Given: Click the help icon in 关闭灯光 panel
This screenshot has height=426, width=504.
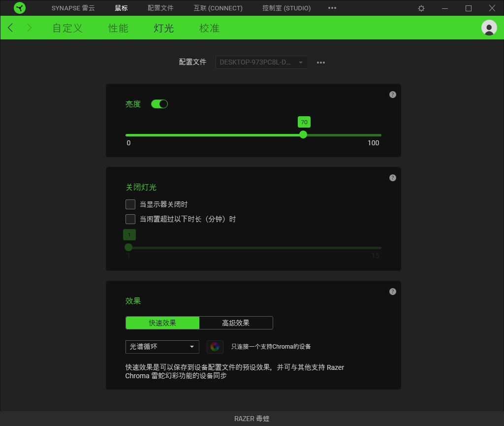Looking at the screenshot, I should (x=392, y=178).
